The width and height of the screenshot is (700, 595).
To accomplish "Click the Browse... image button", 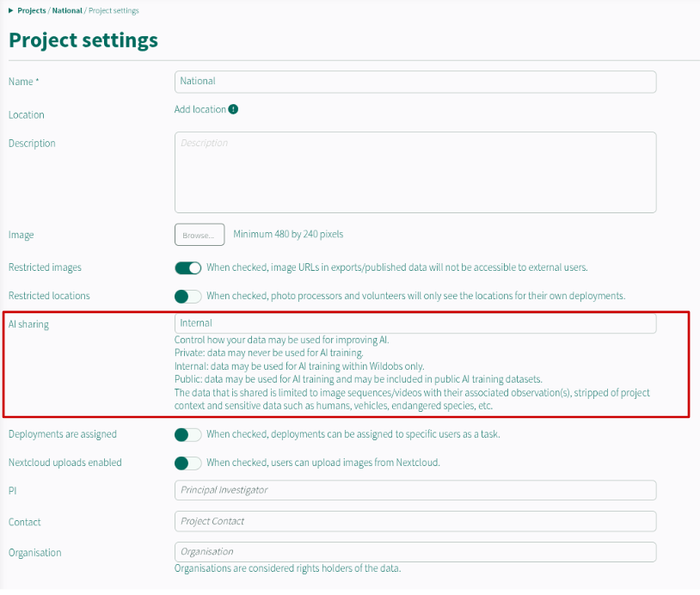I will (200, 235).
